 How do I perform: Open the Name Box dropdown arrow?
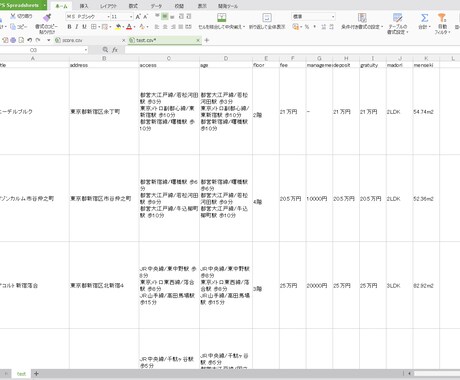(x=86, y=50)
